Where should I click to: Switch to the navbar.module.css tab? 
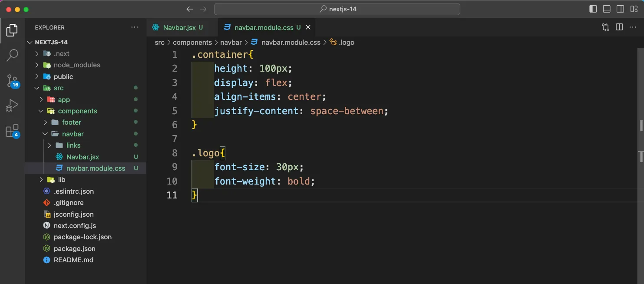click(267, 27)
